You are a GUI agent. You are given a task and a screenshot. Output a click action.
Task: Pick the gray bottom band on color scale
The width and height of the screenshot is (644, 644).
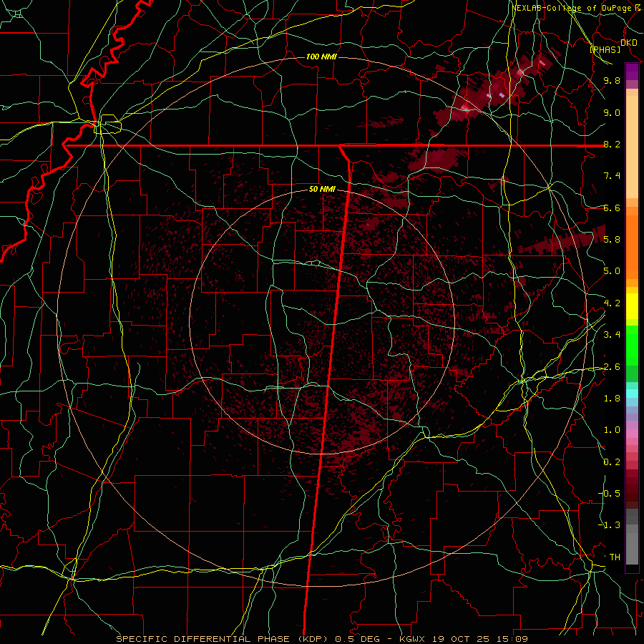(632, 548)
